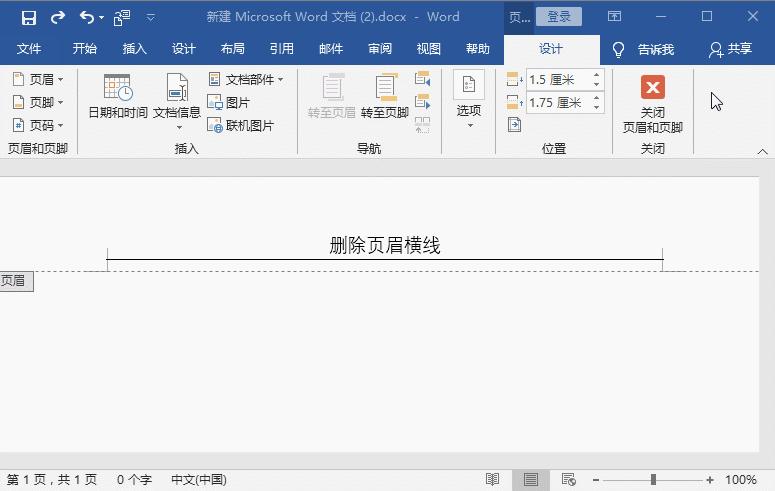Click the link to previous icon

423,125
